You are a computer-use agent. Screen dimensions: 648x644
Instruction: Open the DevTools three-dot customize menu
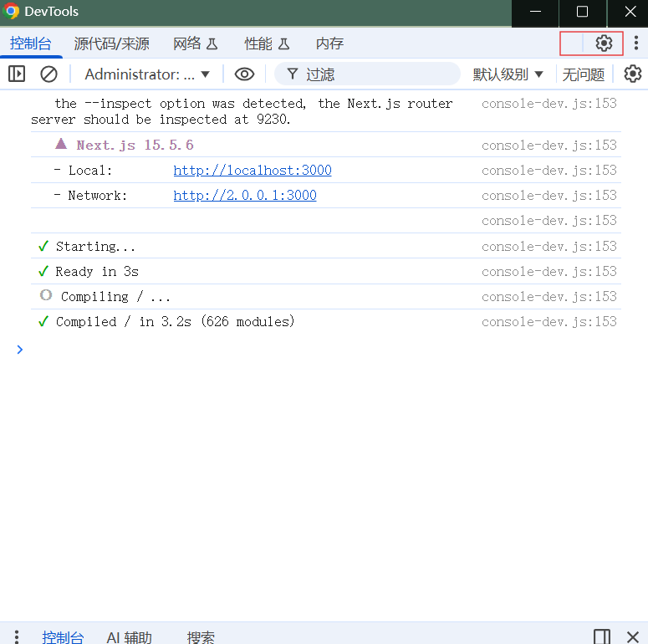tap(635, 43)
